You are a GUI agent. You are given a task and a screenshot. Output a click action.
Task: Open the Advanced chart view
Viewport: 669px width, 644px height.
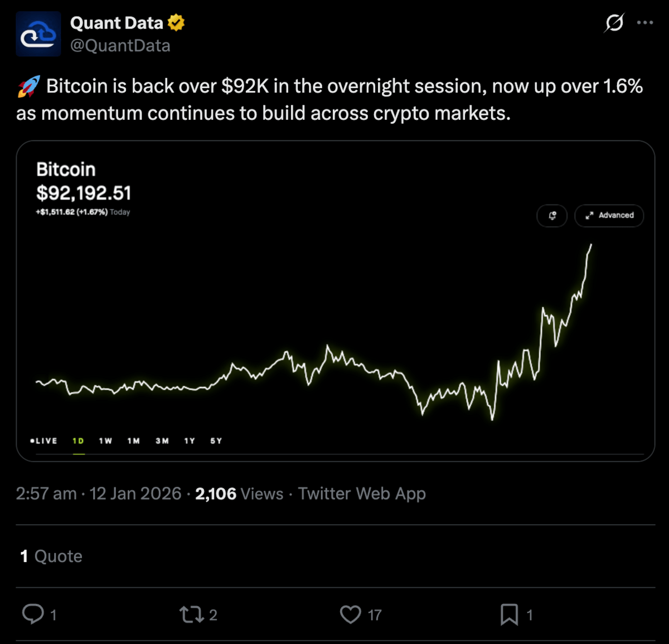[x=609, y=216]
